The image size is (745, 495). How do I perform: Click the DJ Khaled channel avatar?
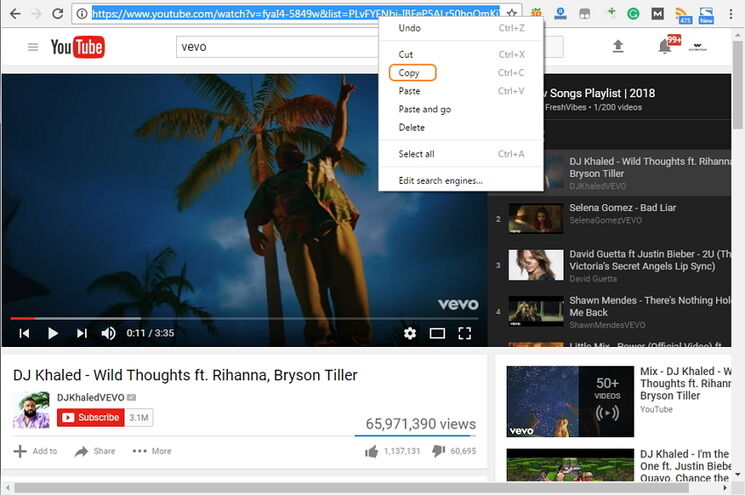[x=31, y=410]
